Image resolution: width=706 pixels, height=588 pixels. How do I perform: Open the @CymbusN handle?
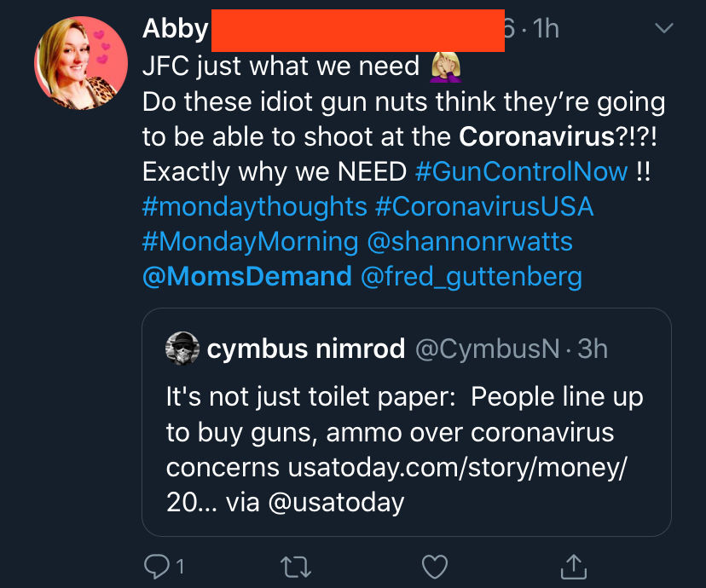pyautogui.click(x=487, y=349)
